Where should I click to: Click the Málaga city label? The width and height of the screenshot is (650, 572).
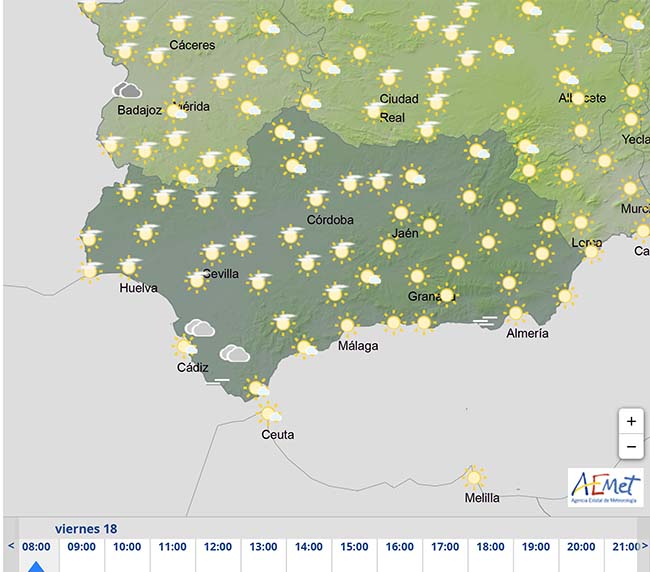click(358, 346)
